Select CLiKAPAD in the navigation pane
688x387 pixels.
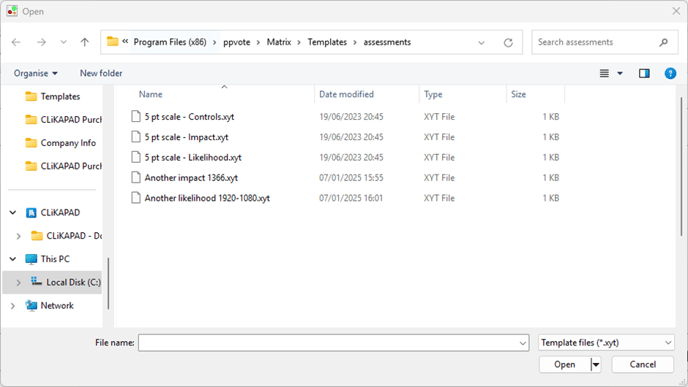click(x=60, y=213)
